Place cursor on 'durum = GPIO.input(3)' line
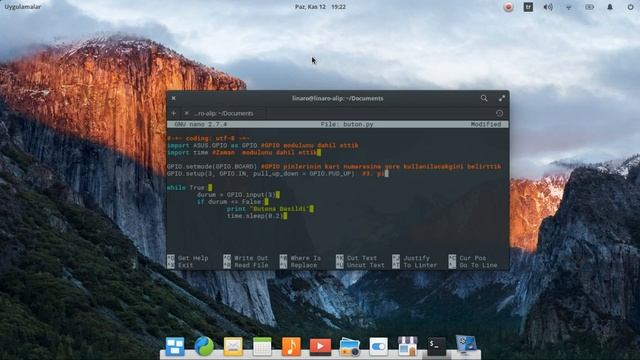This screenshot has height=360, width=640. [x=238, y=195]
